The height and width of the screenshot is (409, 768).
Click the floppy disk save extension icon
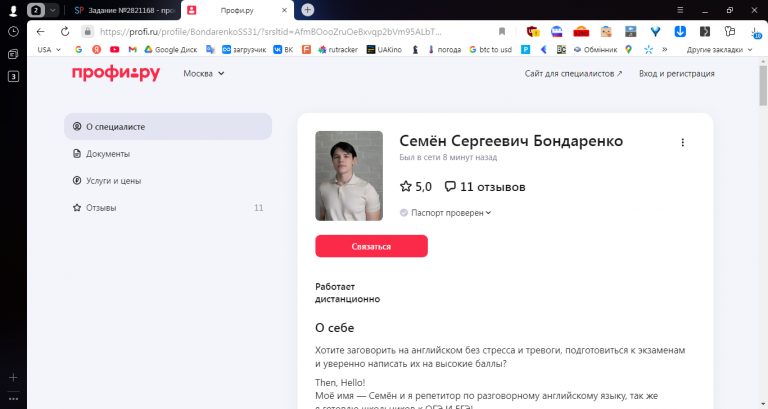(630, 32)
